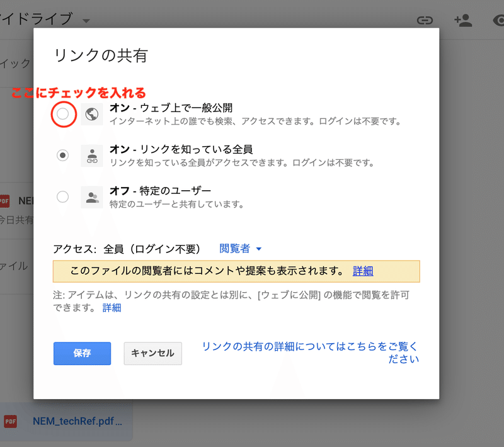This screenshot has height=447, width=504.
Task: Click the specific users people icon
Action: [x=92, y=197]
